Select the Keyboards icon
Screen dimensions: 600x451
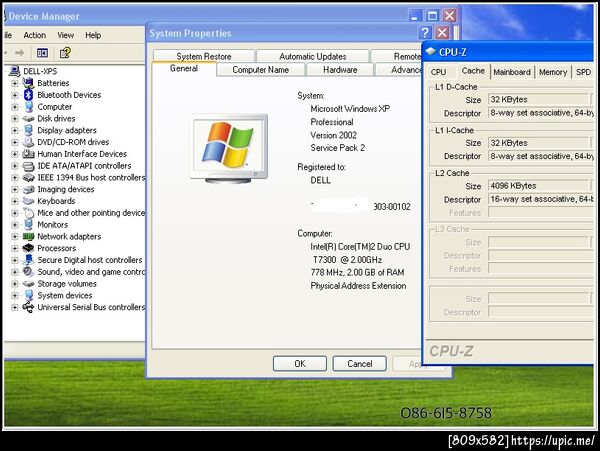[28, 201]
